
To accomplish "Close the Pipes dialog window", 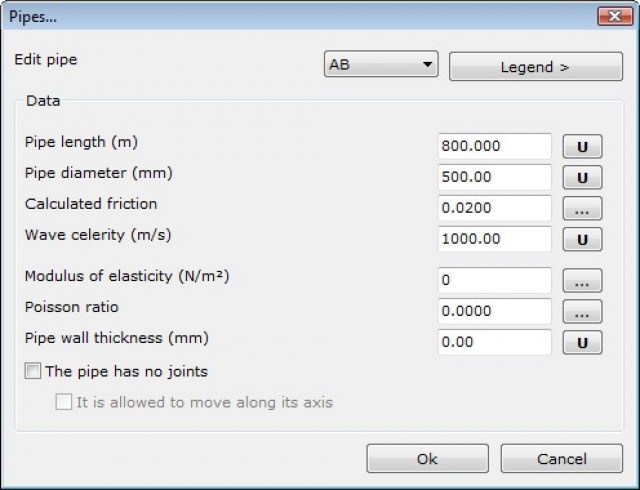I will [610, 15].
